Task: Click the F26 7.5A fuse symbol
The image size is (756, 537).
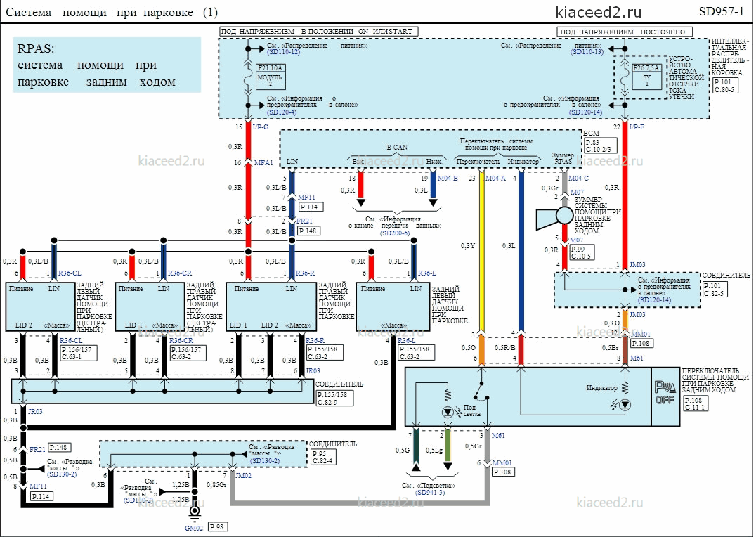Action: coord(625,77)
